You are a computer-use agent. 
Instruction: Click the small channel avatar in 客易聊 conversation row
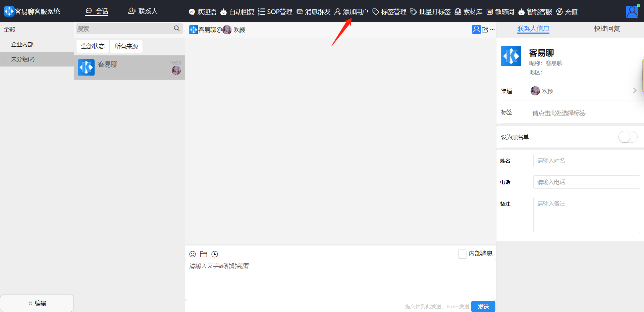click(176, 71)
